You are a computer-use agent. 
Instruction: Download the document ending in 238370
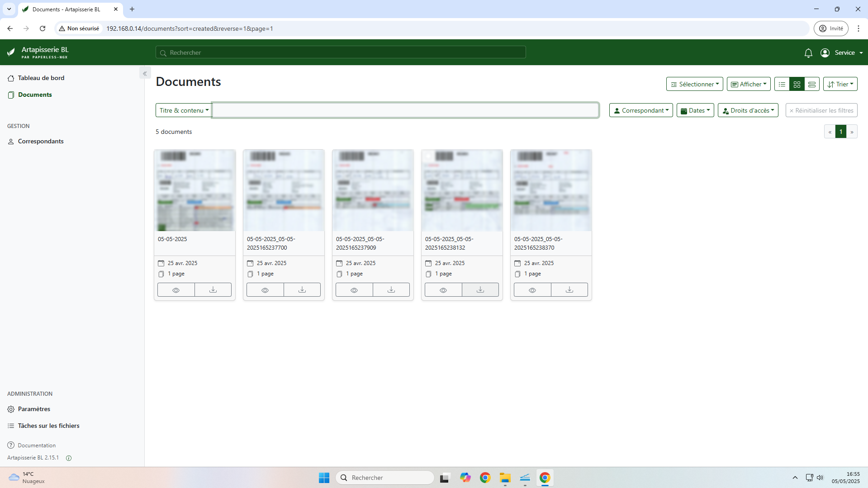pos(569,290)
